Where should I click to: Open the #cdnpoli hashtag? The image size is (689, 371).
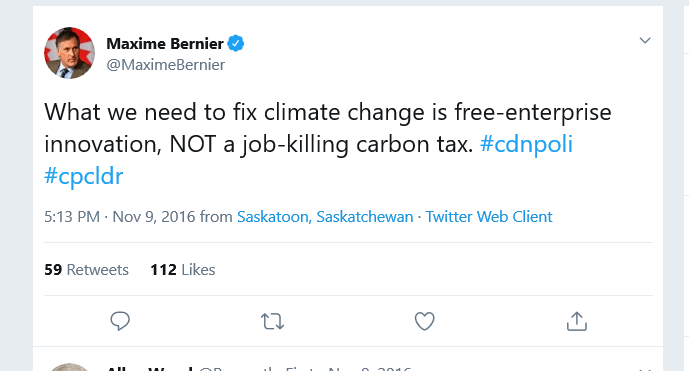click(526, 145)
